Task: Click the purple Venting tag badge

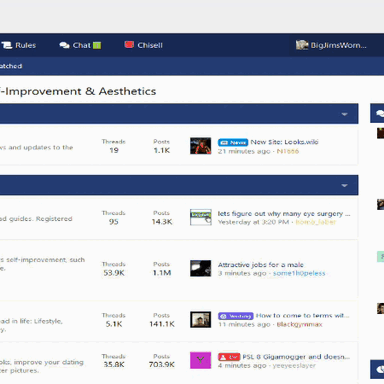Action: [236, 316]
